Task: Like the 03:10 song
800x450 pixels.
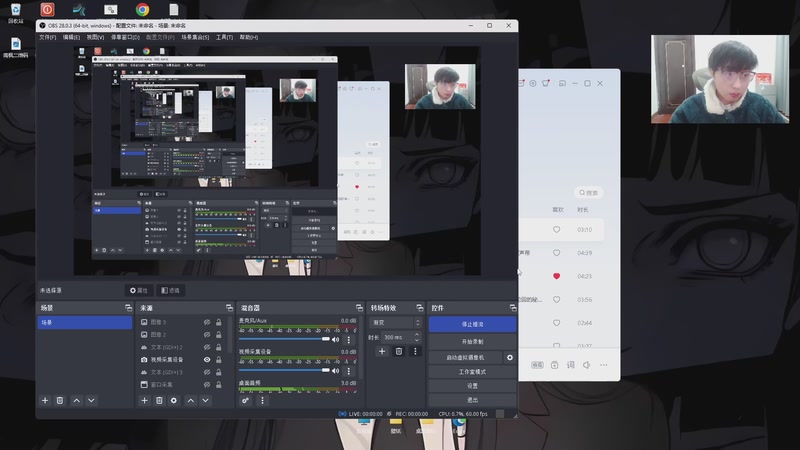Action: pyautogui.click(x=557, y=230)
